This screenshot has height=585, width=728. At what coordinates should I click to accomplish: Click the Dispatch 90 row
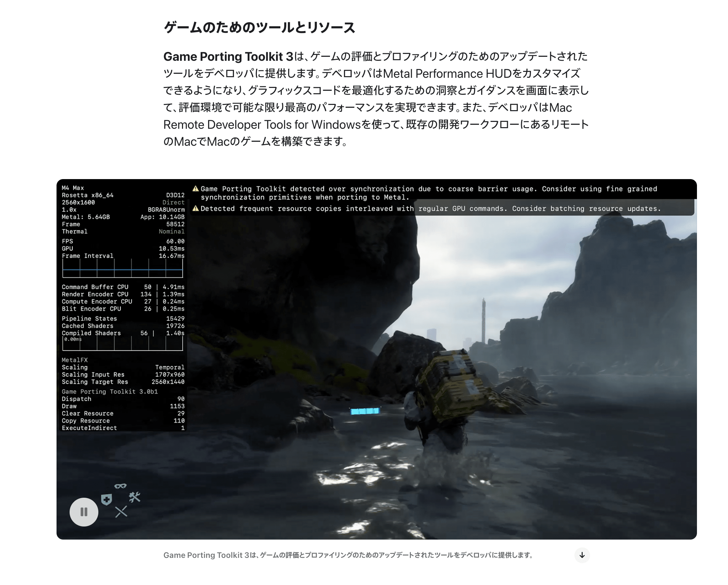pos(123,399)
